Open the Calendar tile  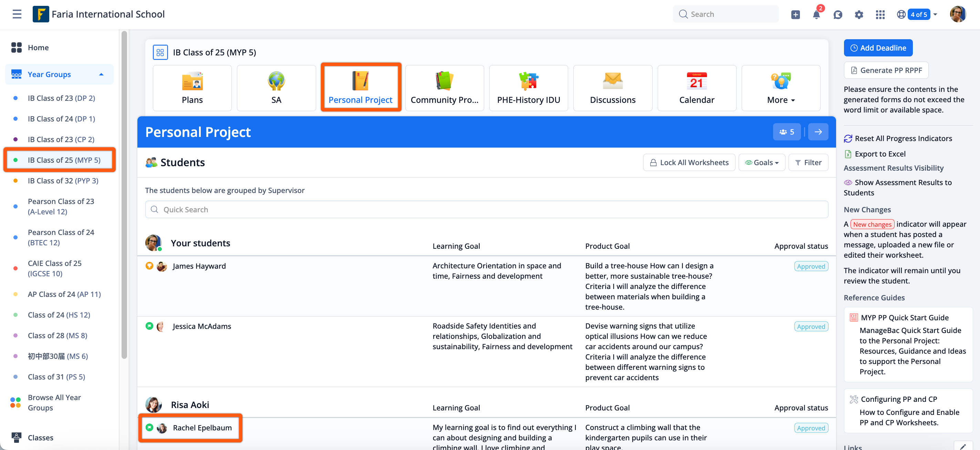tap(697, 88)
